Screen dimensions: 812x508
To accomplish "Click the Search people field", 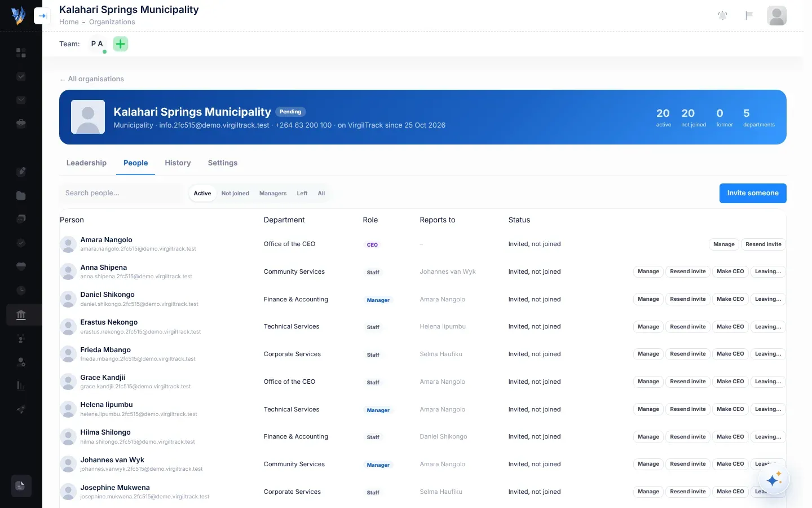I will tap(121, 193).
